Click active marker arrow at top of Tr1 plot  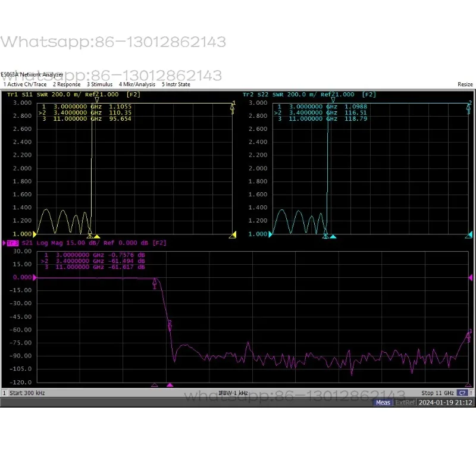pyautogui.click(x=97, y=100)
